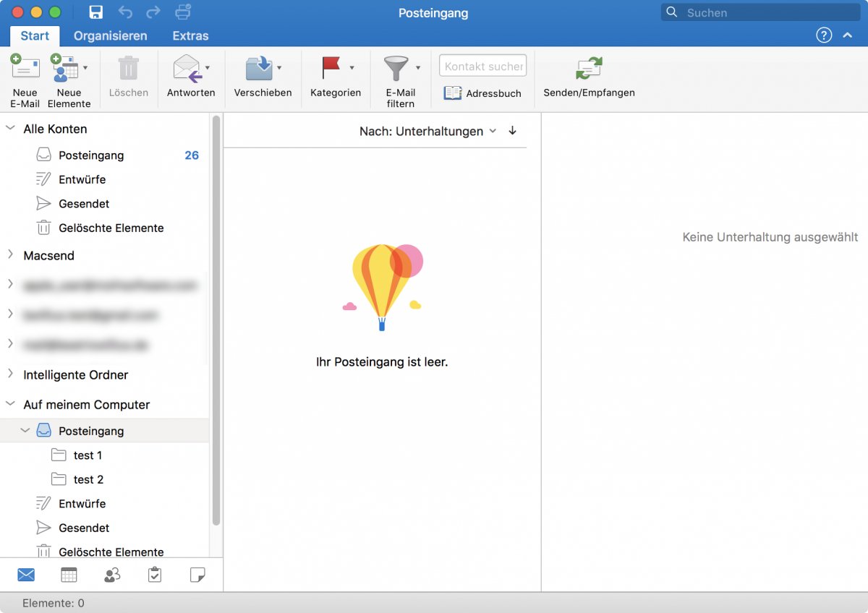Open the Kategorien flag icon
This screenshot has width=868, height=613.
331,70
